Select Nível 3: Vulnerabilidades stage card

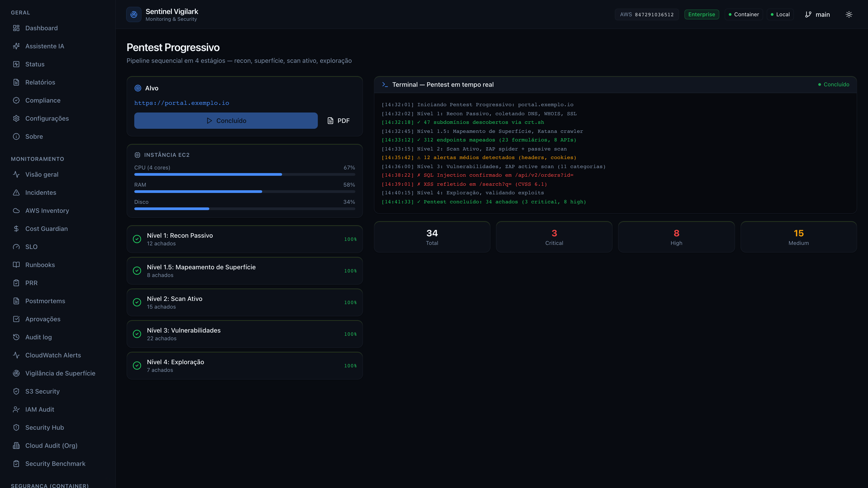[245, 334]
